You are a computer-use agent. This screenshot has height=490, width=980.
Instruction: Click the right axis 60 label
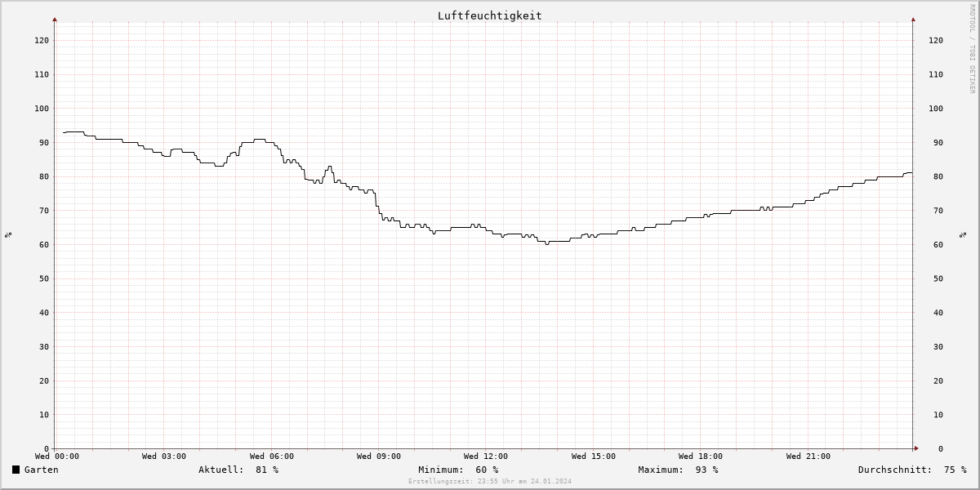(933, 245)
